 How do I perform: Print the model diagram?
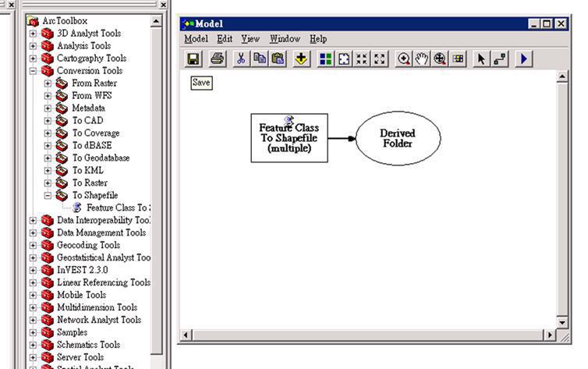pos(218,59)
